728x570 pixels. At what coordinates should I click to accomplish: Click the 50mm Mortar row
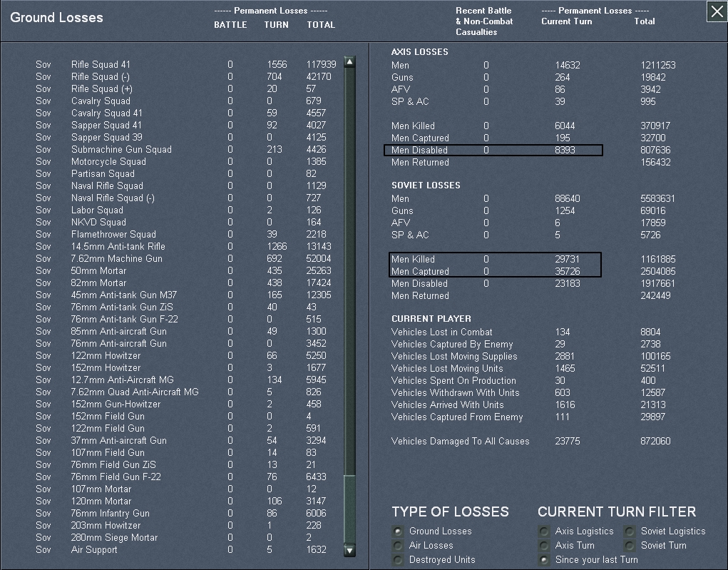click(x=185, y=270)
